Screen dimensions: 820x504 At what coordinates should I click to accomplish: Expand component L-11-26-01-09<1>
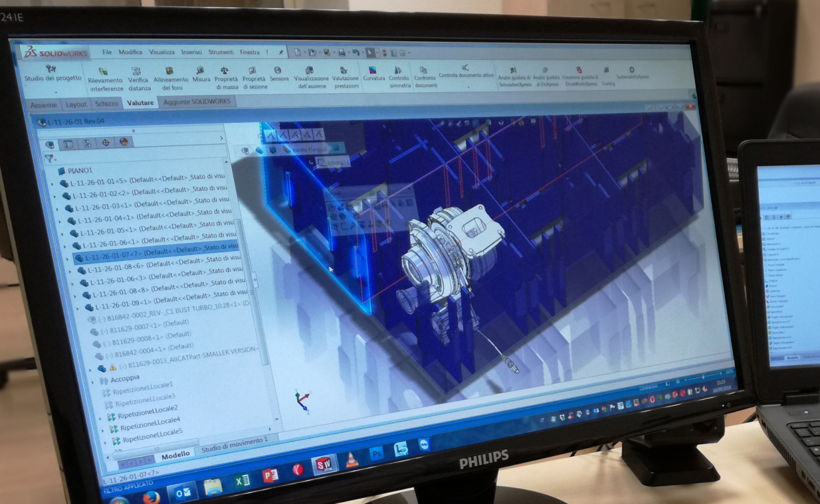[78, 308]
